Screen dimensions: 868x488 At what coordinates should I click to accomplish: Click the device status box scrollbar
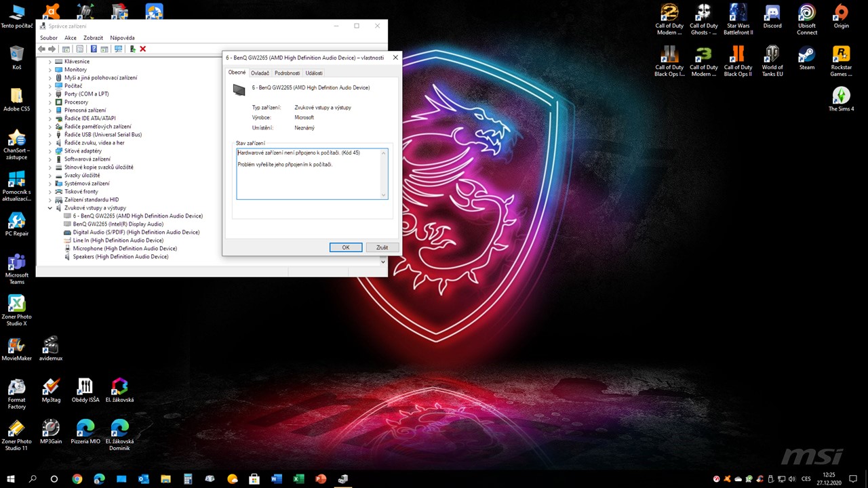pyautogui.click(x=384, y=174)
